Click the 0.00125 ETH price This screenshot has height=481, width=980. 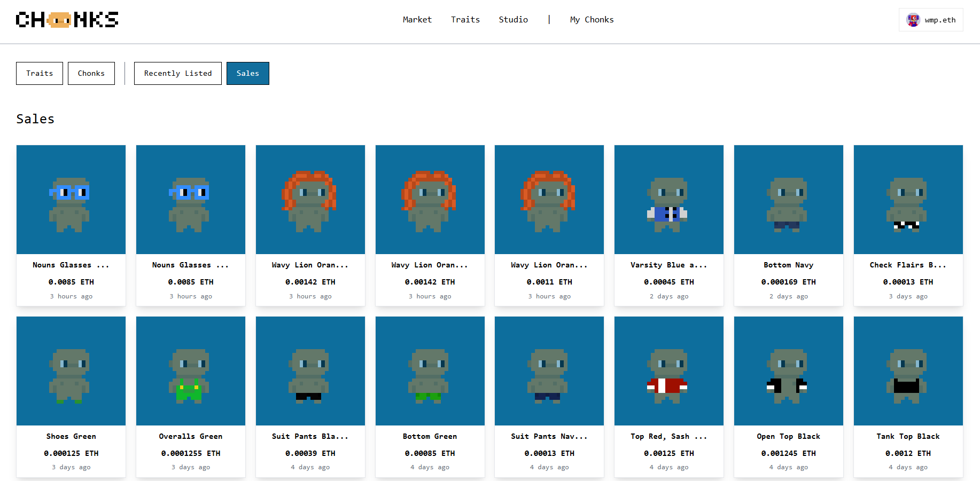[x=669, y=454]
